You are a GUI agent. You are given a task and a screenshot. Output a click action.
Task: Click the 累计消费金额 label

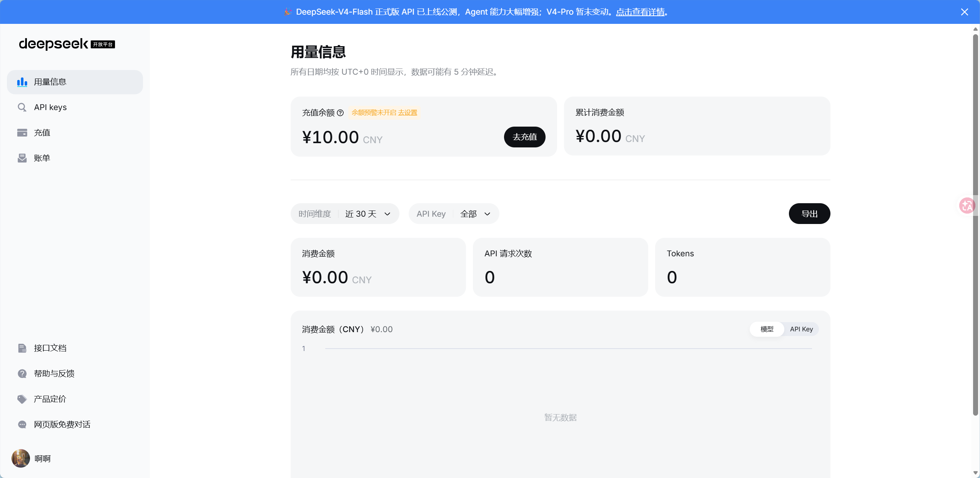(x=600, y=112)
